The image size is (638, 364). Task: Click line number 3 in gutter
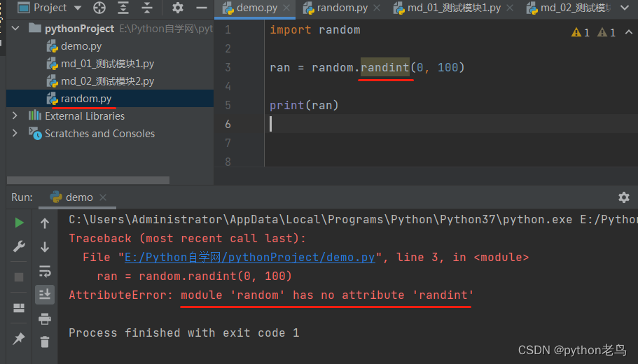point(228,67)
